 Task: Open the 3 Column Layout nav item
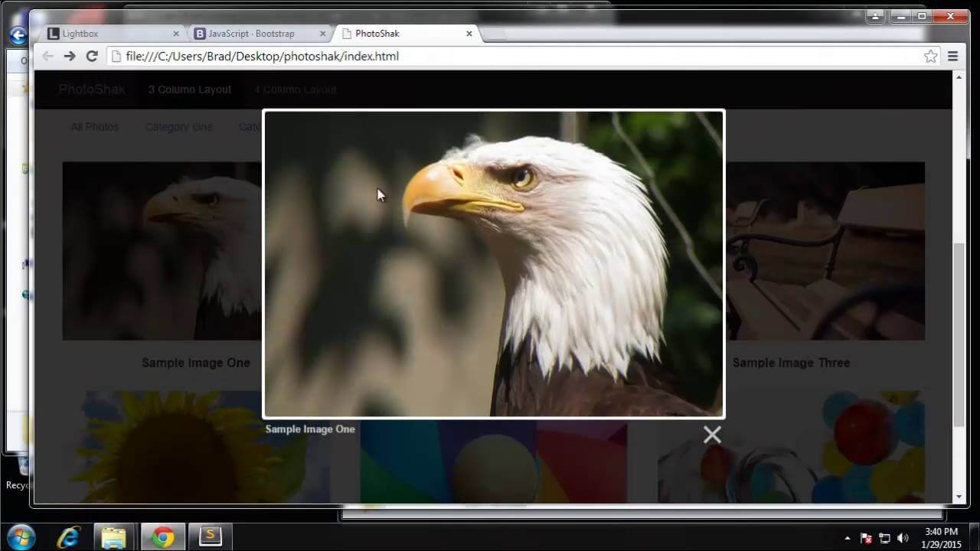[x=190, y=90]
